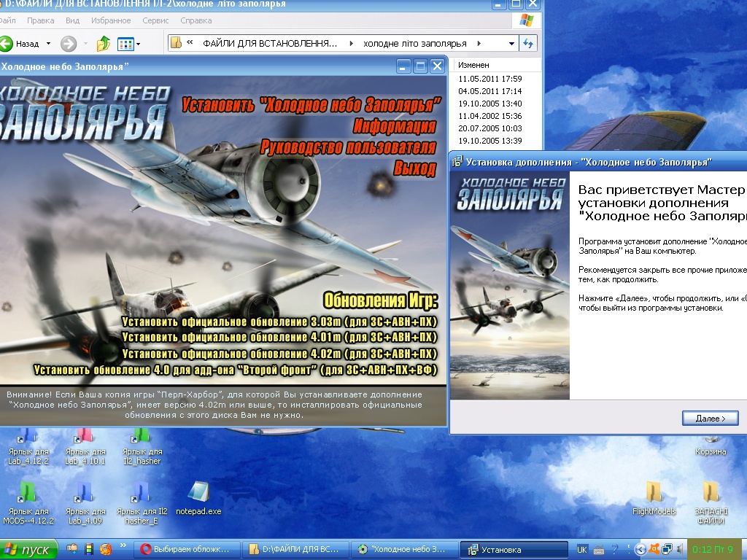This screenshot has width=747, height=560.
Task: Click Далее button in setup wizard
Action: pyautogui.click(x=711, y=418)
